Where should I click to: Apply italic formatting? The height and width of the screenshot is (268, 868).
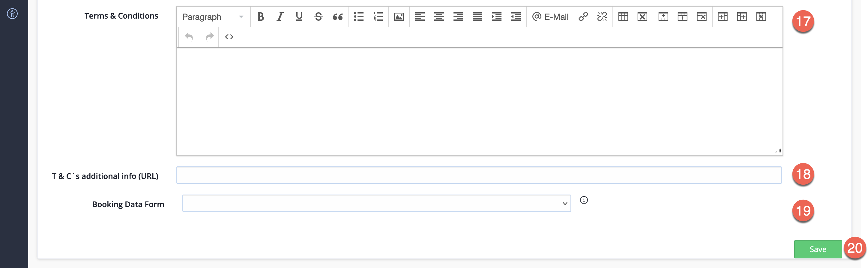click(x=280, y=16)
